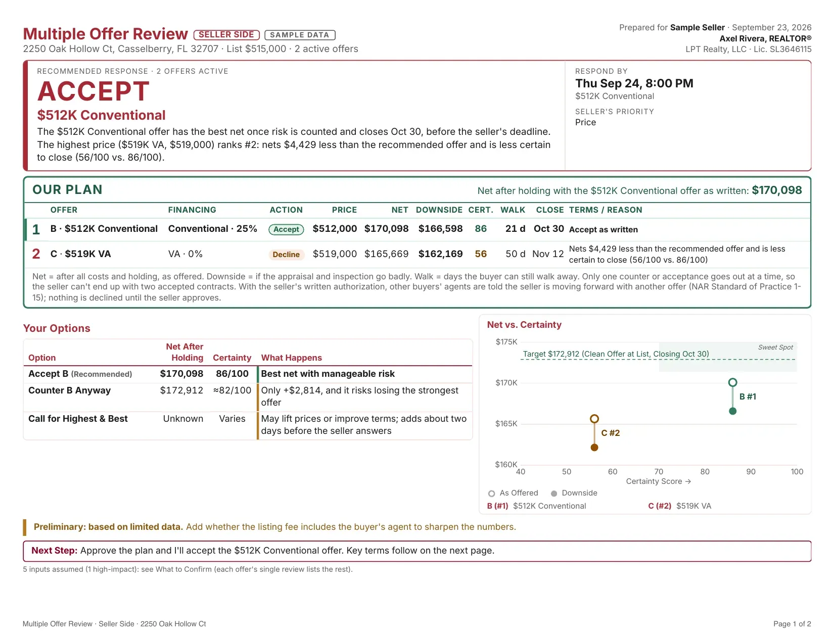Click the 'Counter B Anyway' option row label

[x=69, y=390]
